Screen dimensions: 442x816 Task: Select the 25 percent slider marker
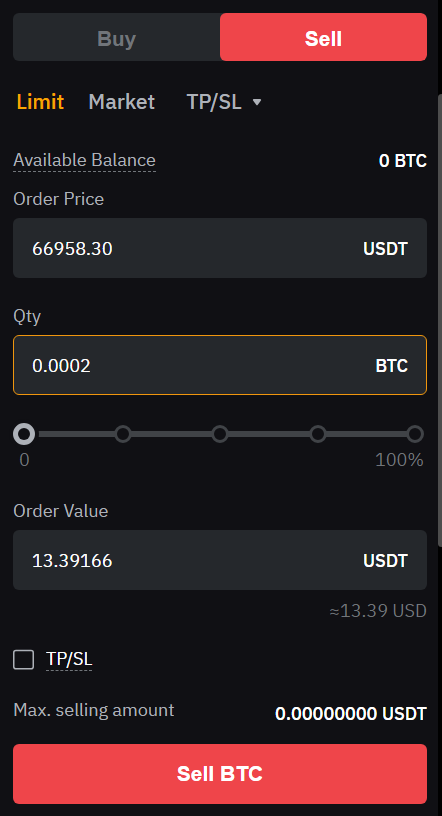[x=123, y=434]
